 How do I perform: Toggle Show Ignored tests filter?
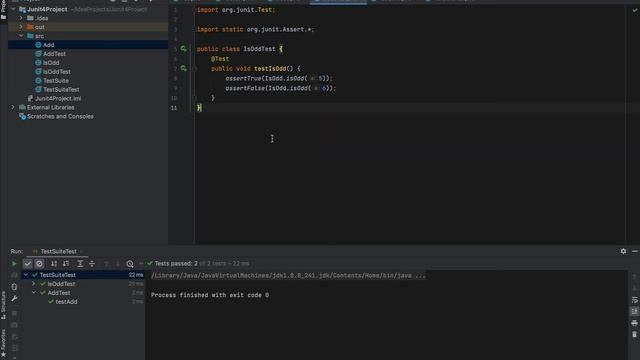[39, 264]
